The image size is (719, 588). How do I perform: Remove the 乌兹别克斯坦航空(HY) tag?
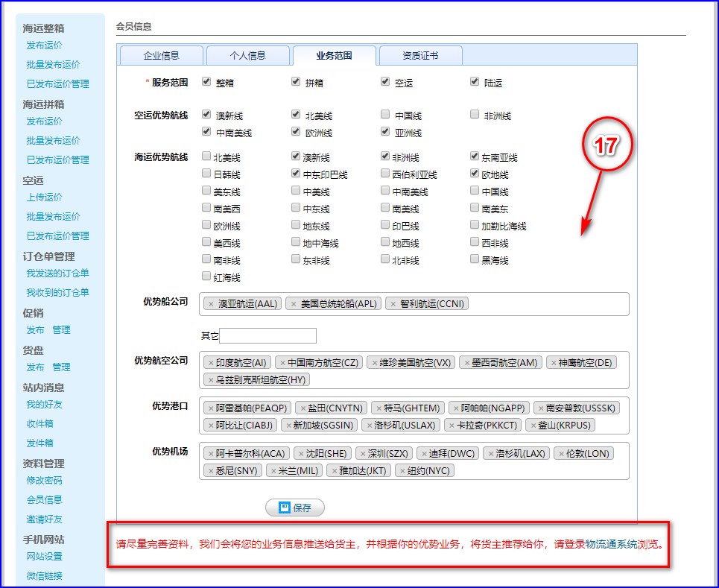pyautogui.click(x=211, y=380)
